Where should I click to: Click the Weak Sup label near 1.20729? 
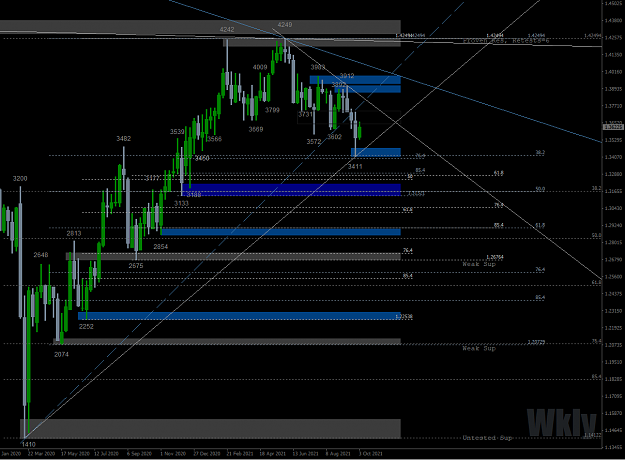[x=479, y=348]
